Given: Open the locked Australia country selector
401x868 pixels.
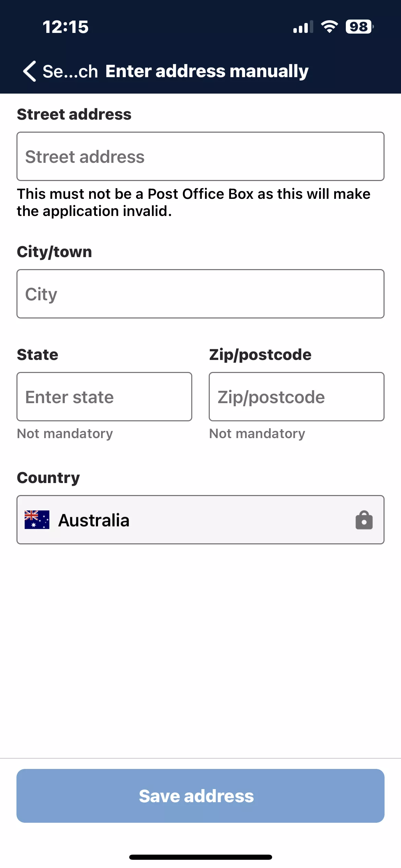Looking at the screenshot, I should point(200,520).
